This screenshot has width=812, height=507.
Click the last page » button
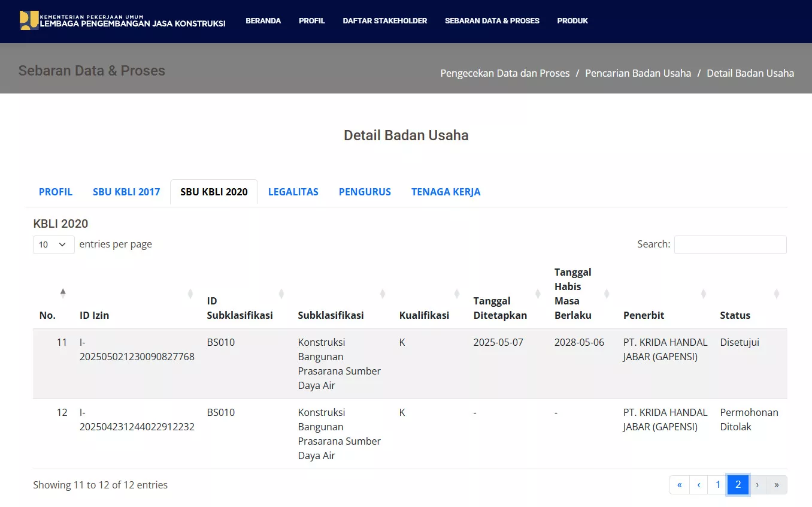coord(777,485)
